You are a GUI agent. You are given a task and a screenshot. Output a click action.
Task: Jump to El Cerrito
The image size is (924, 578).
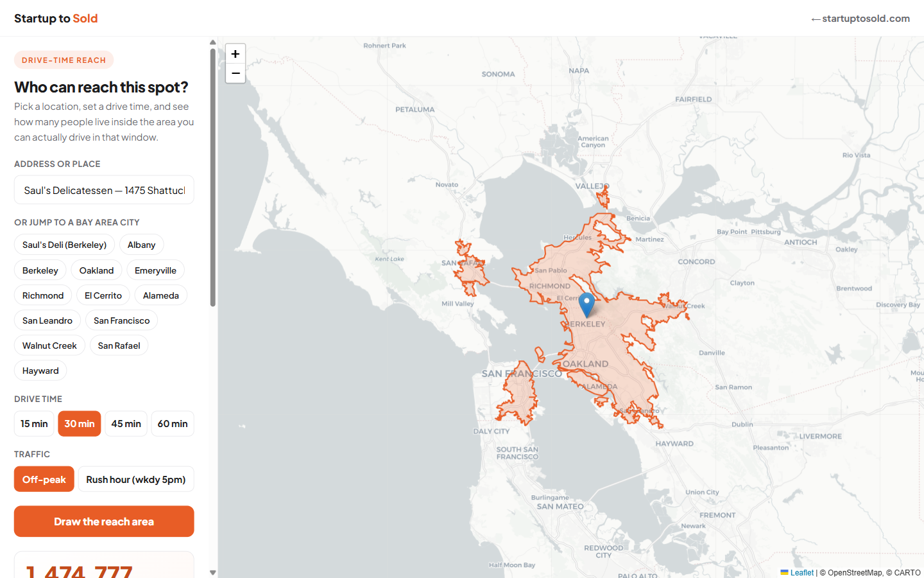[x=103, y=295]
